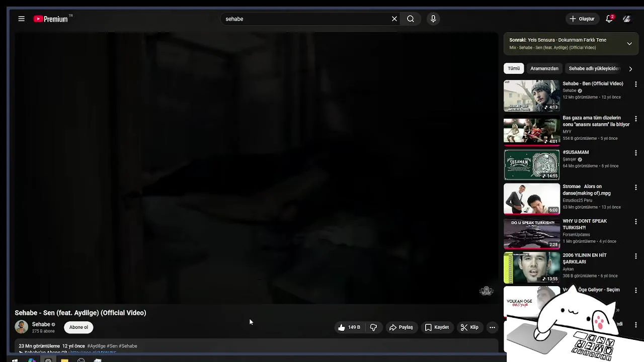Open 2006 YILININ EN HİT ŞARKILARI thumbnail
The width and height of the screenshot is (644, 362).
coord(532,267)
